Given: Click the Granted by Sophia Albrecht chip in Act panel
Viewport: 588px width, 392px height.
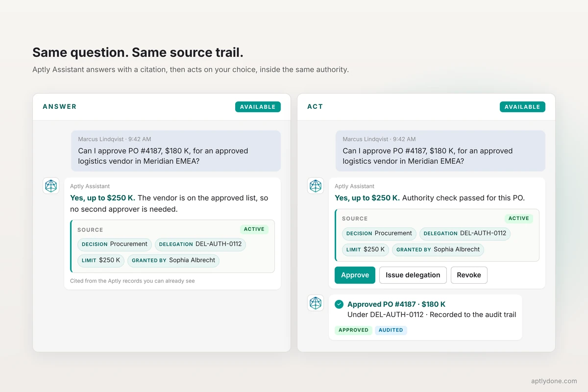Looking at the screenshot, I should [438, 249].
